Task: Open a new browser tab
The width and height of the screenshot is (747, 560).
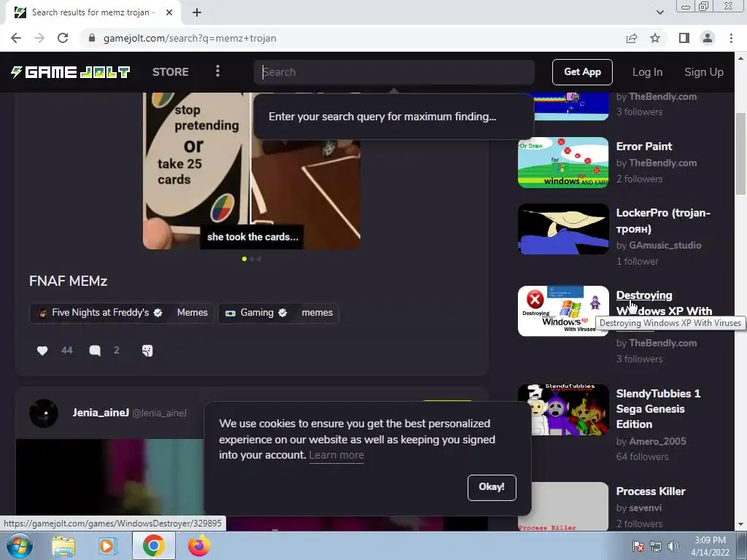Action: click(197, 12)
